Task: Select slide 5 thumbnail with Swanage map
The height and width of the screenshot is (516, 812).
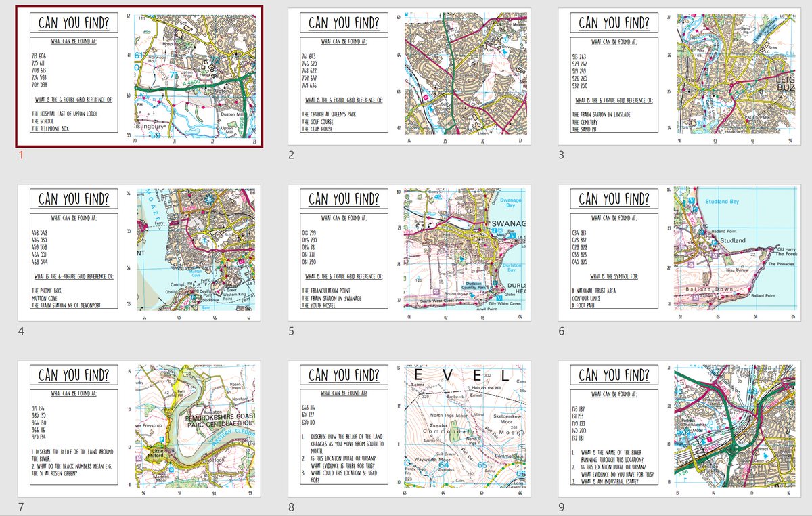Action: coord(409,254)
